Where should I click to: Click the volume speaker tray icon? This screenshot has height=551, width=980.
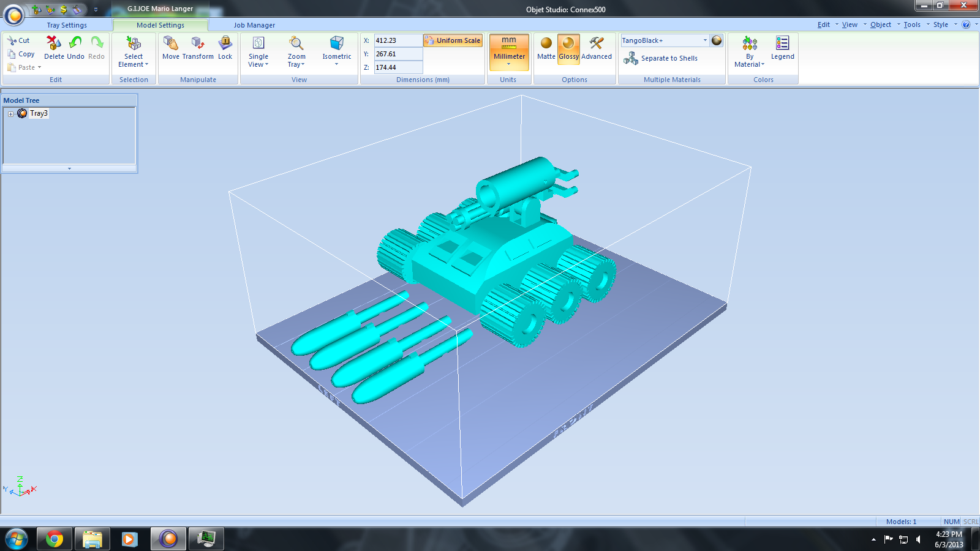[x=918, y=539]
